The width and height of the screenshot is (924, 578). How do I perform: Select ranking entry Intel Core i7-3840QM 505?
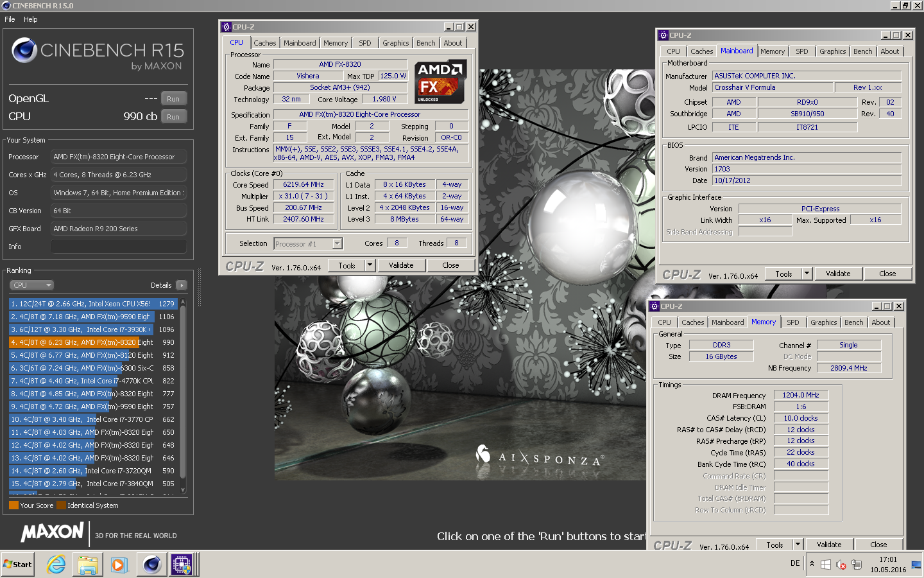93,484
